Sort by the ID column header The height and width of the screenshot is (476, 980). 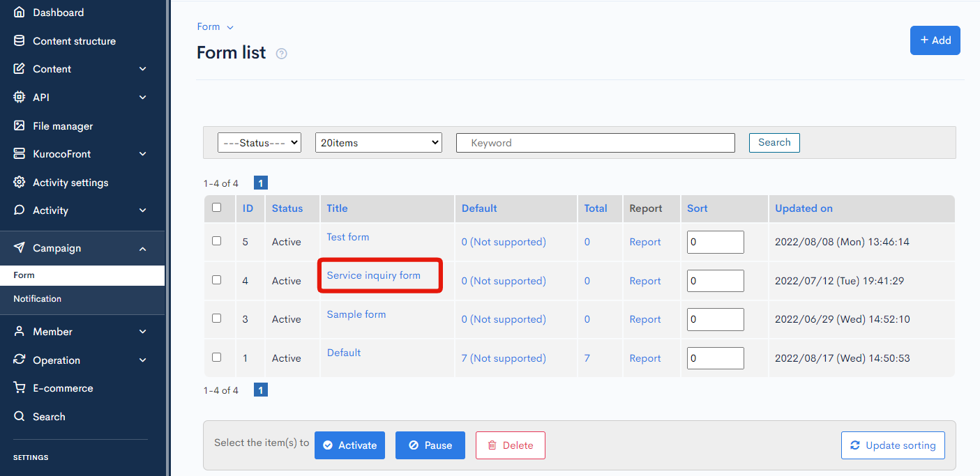[x=248, y=208]
